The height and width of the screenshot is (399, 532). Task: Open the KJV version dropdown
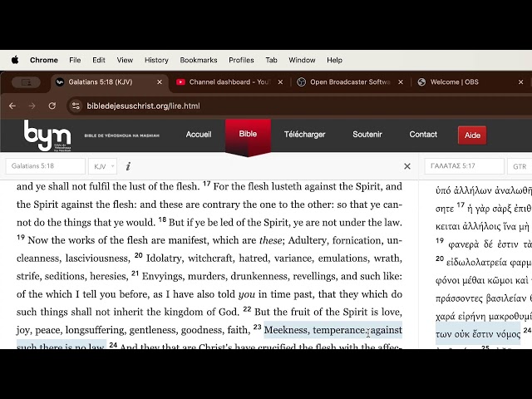pyautogui.click(x=102, y=166)
